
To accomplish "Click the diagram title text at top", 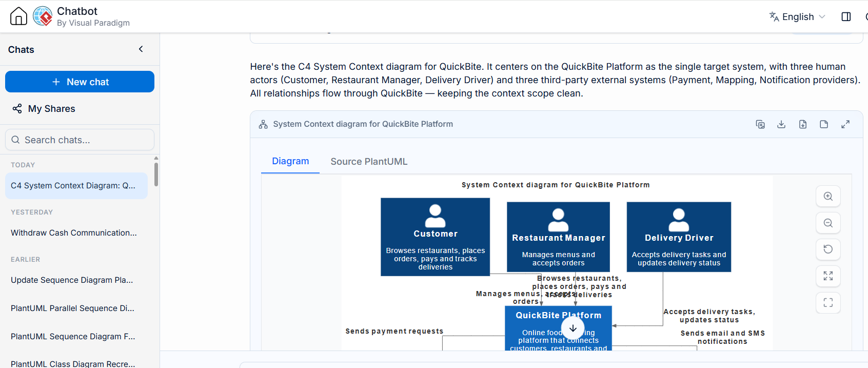I will click(x=556, y=185).
